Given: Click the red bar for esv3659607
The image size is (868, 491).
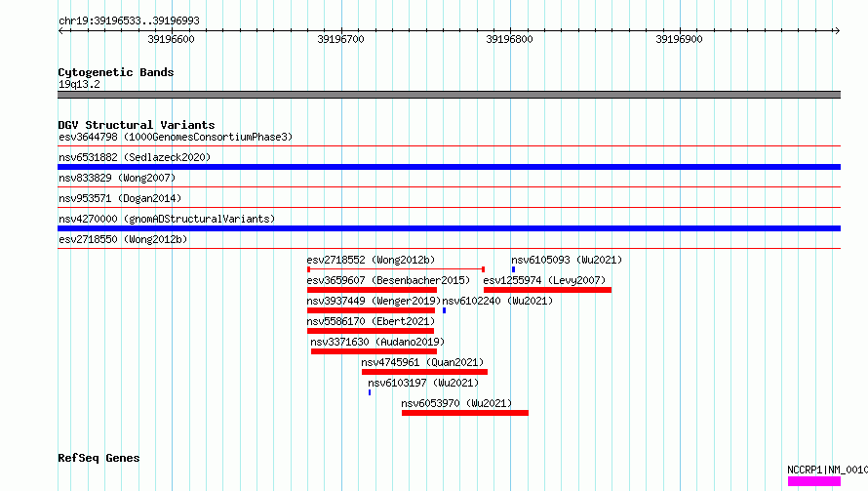Looking at the screenshot, I should [372, 290].
